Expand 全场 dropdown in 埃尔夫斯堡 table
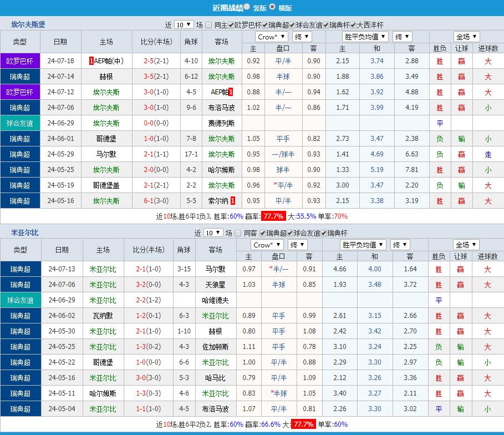Viewport: 504px width, 435px height. (x=466, y=37)
